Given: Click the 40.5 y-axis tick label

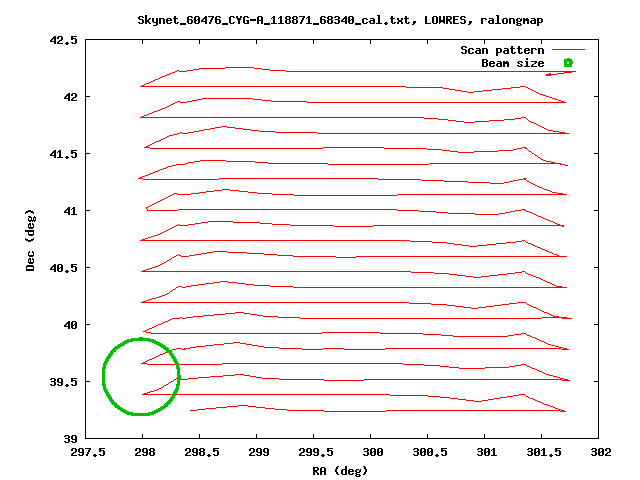Looking at the screenshot, I should click(x=63, y=268).
